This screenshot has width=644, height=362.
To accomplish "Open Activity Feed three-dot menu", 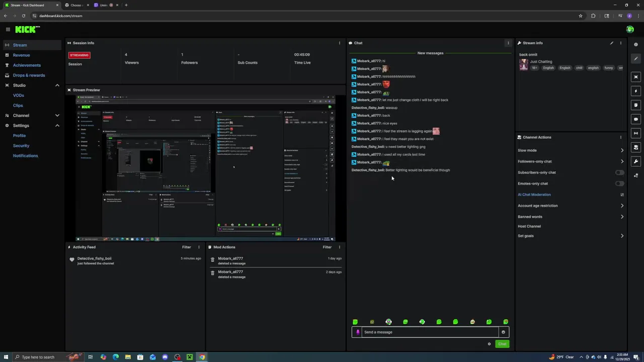I will [x=199, y=247].
